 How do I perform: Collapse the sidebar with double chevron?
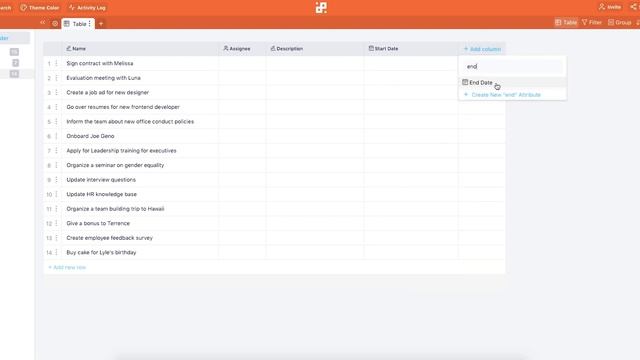[42, 23]
